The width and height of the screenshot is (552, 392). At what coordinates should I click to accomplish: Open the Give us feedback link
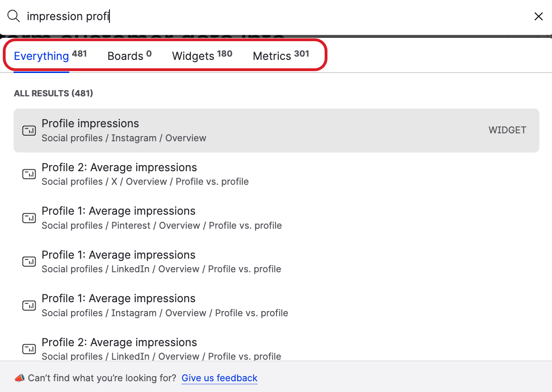[x=219, y=378]
